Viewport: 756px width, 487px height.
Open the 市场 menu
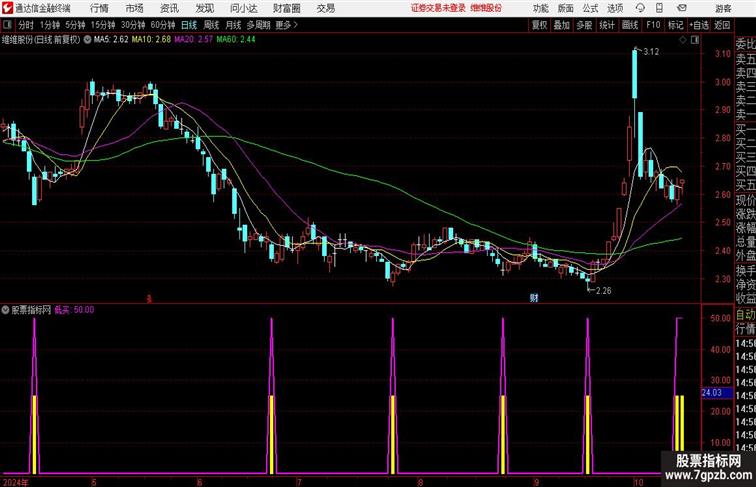135,8
